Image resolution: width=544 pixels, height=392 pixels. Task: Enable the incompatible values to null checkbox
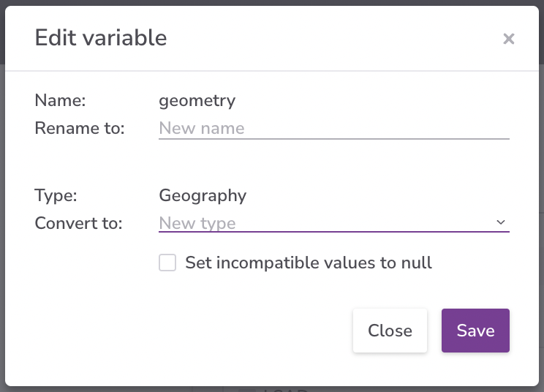[x=168, y=263]
